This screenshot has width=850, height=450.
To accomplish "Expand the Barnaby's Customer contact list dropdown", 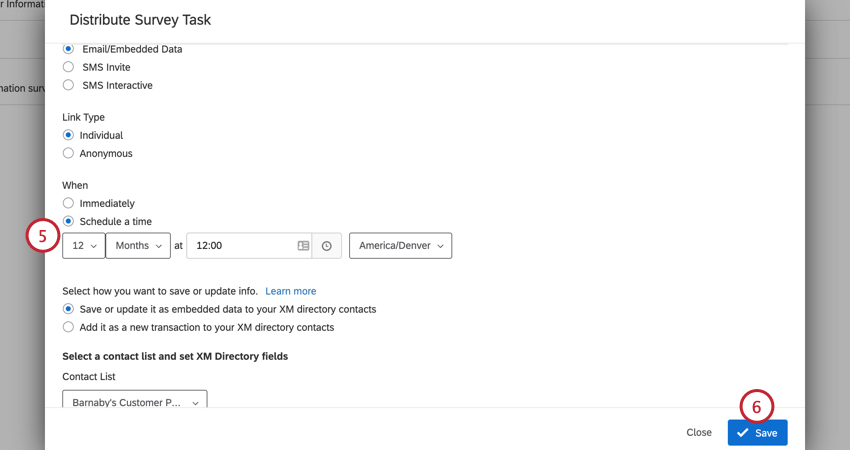I will [134, 402].
